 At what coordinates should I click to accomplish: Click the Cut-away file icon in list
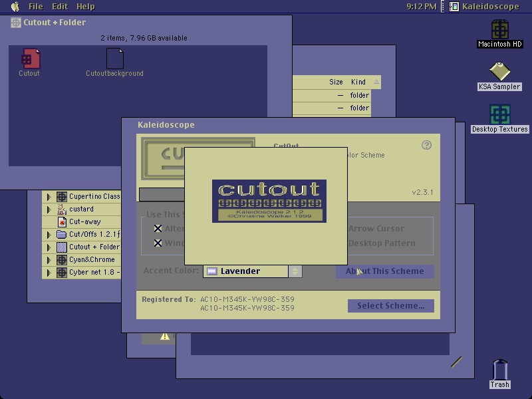[x=62, y=222]
